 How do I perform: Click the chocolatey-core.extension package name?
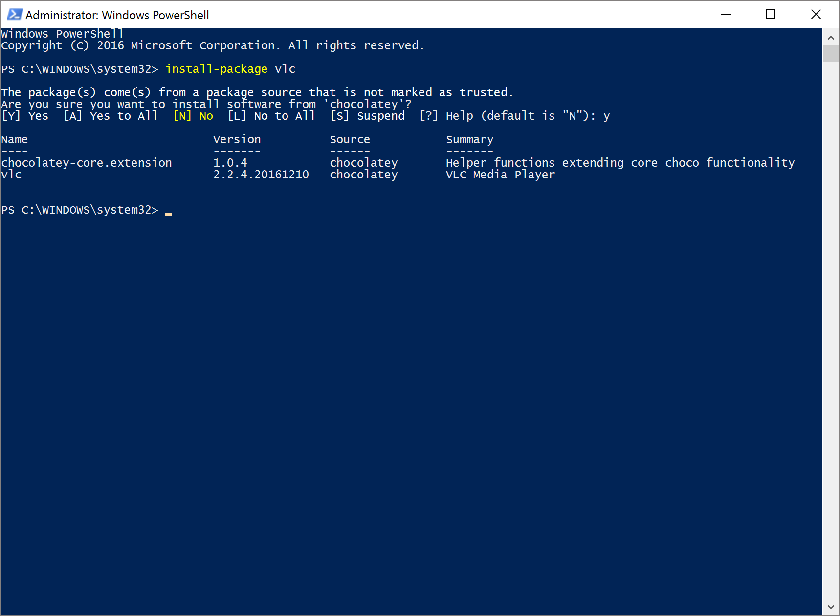pos(87,163)
